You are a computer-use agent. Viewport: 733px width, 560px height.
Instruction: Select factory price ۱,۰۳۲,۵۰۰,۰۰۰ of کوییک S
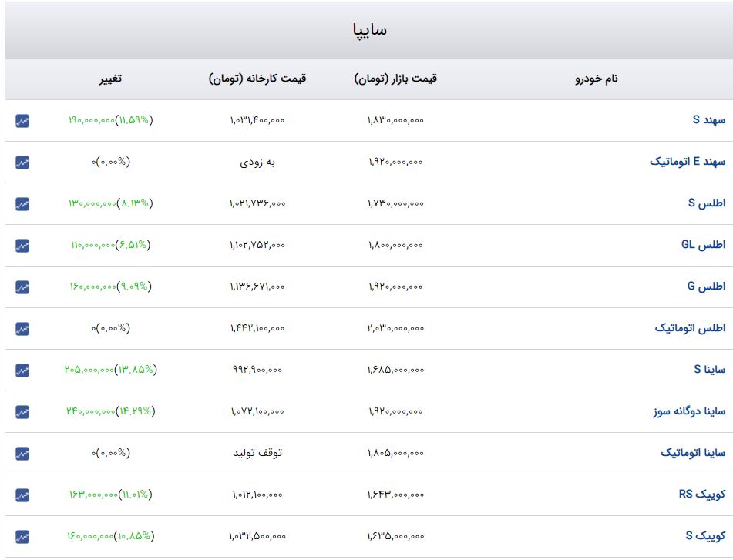point(257,536)
